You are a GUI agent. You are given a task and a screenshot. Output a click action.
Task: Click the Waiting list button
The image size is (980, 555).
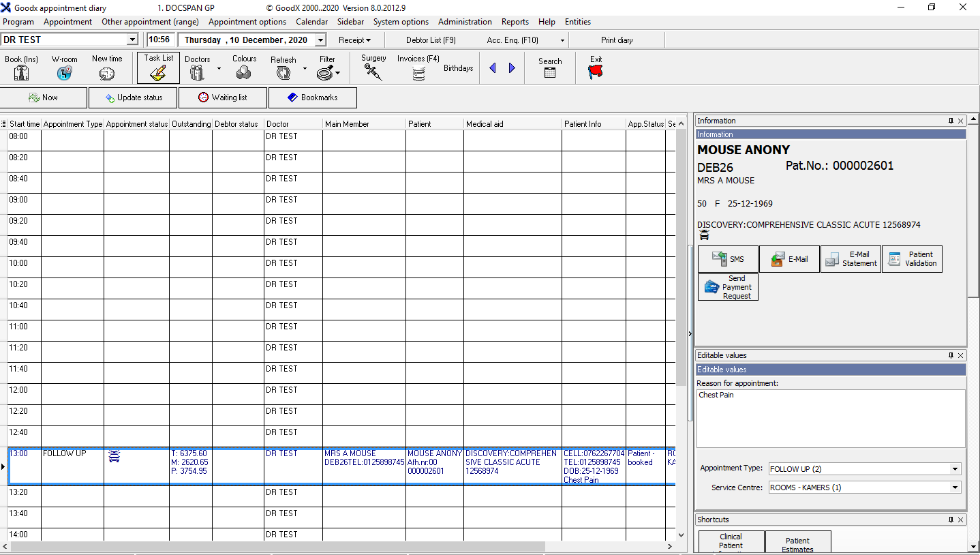(x=223, y=97)
